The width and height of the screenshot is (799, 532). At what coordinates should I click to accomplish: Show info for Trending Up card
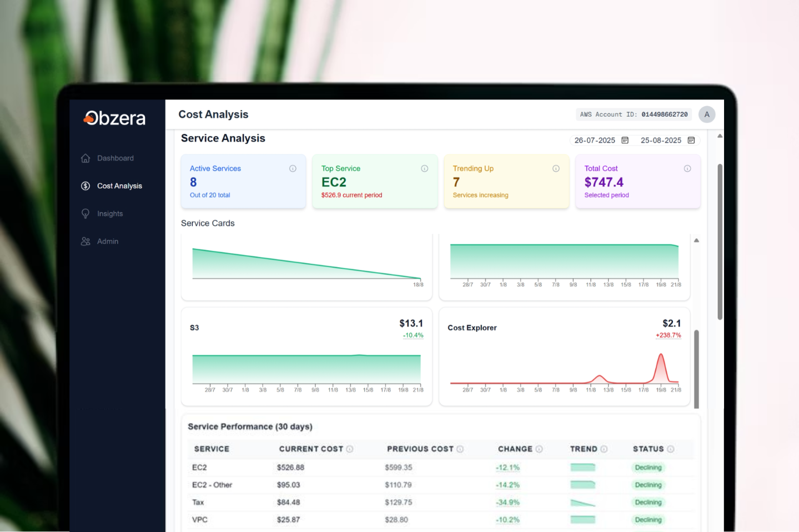point(556,169)
